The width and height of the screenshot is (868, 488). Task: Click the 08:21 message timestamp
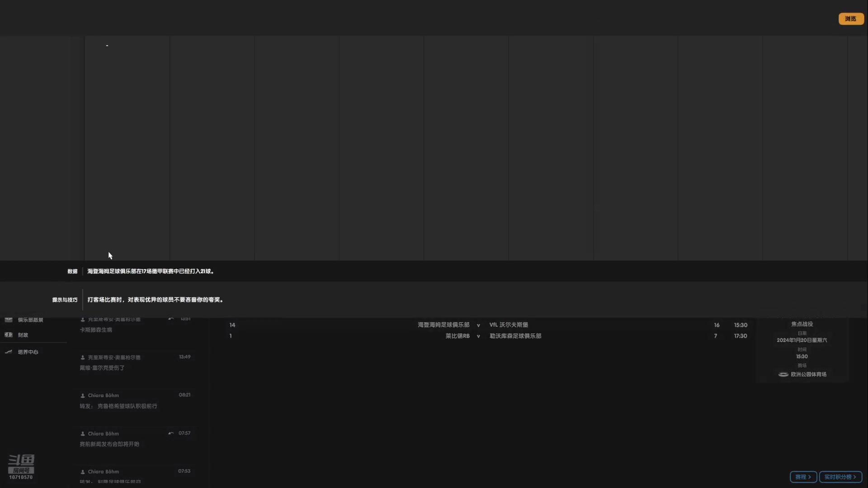coord(184,395)
